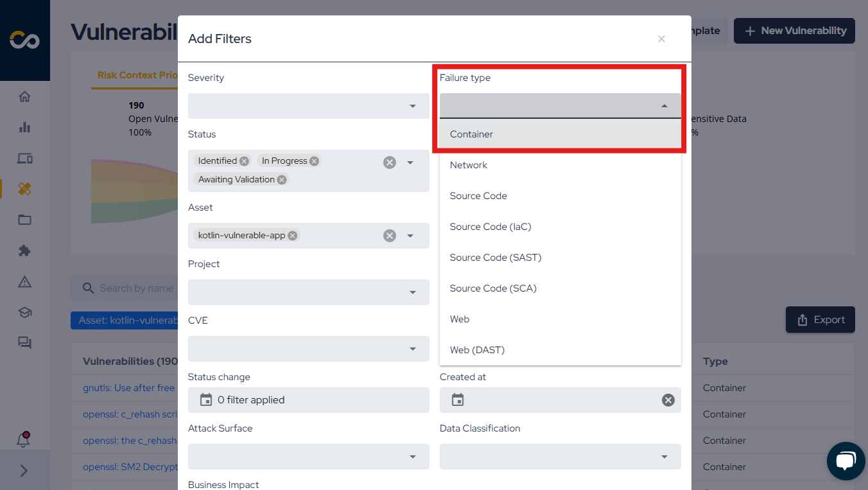Select Source Code (SCA) option
This screenshot has width=868, height=490.
[x=560, y=288]
